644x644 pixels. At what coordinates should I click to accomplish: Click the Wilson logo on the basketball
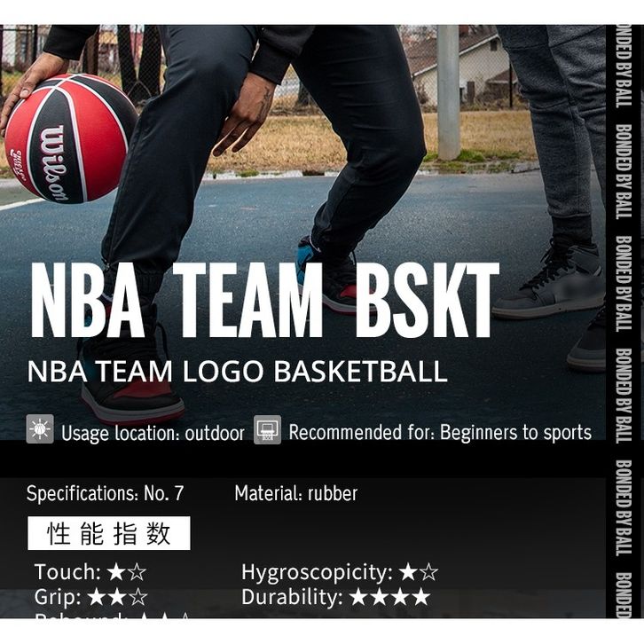[x=54, y=163]
